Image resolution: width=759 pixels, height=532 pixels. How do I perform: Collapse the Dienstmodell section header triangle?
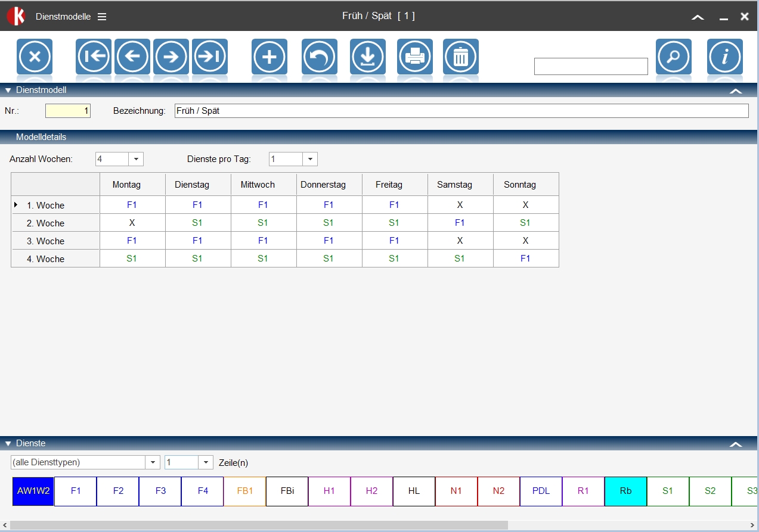(x=8, y=91)
